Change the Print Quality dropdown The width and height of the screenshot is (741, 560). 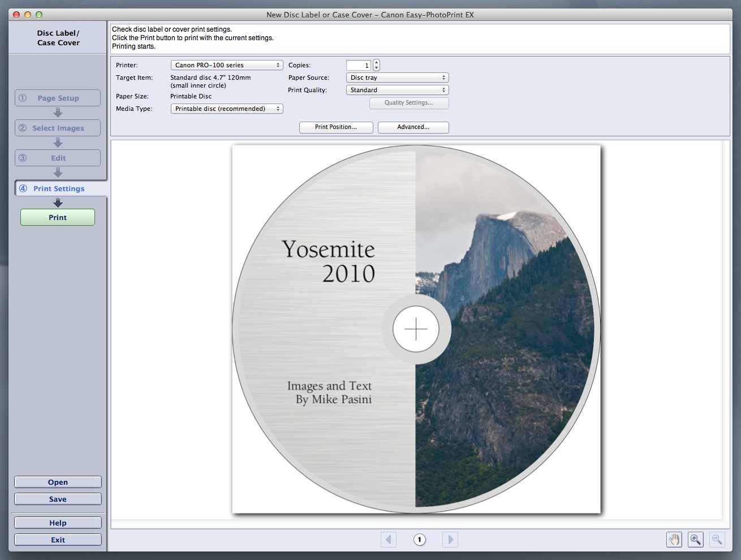point(397,90)
